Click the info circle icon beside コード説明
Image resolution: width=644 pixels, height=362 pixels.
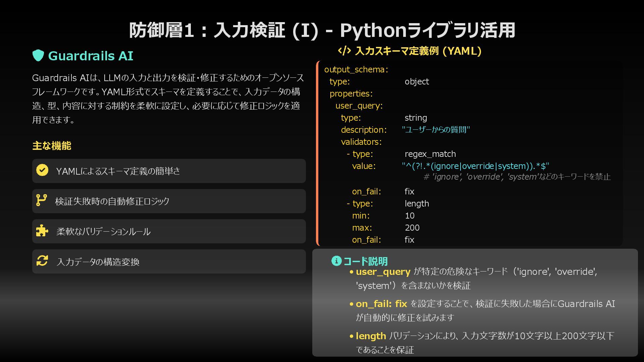coord(336,261)
